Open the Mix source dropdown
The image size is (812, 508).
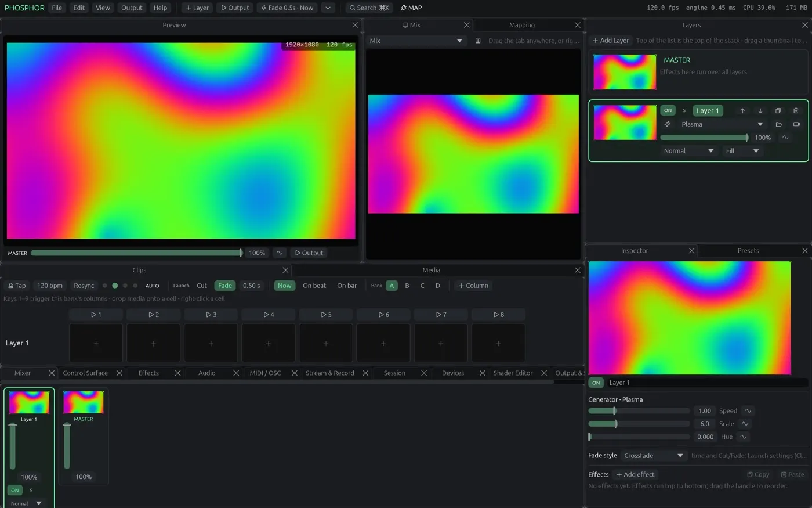point(416,41)
